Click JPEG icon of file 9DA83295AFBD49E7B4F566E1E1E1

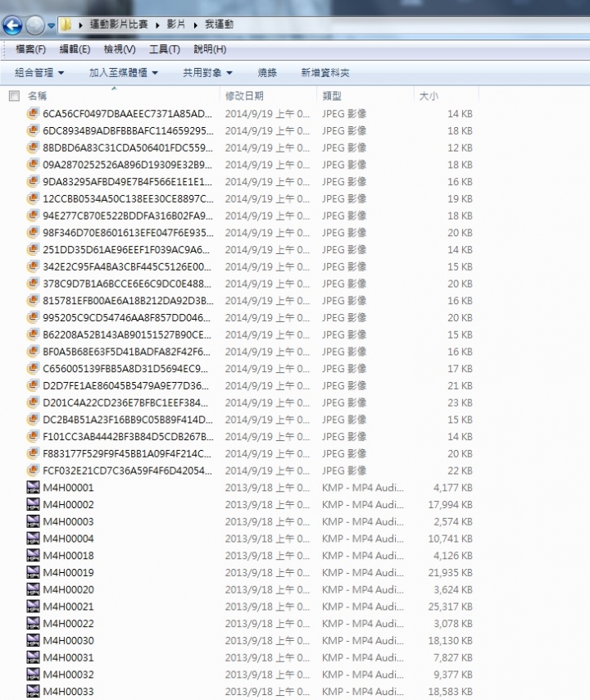(x=33, y=181)
